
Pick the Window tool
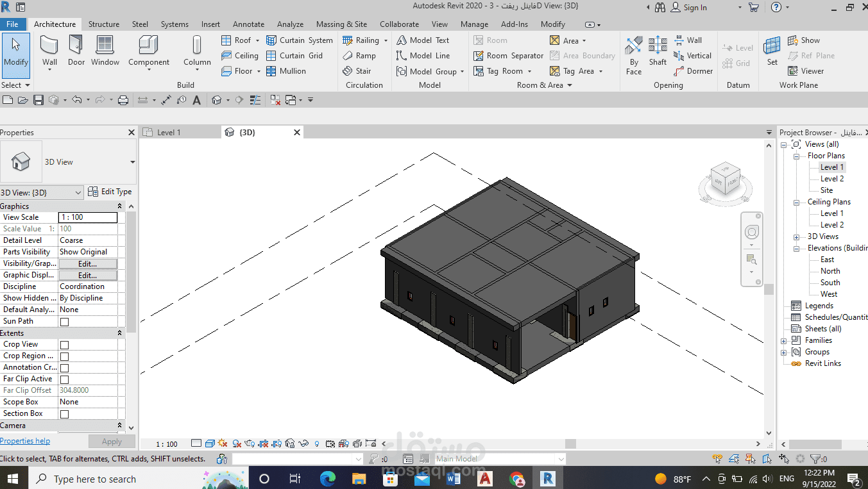105,51
